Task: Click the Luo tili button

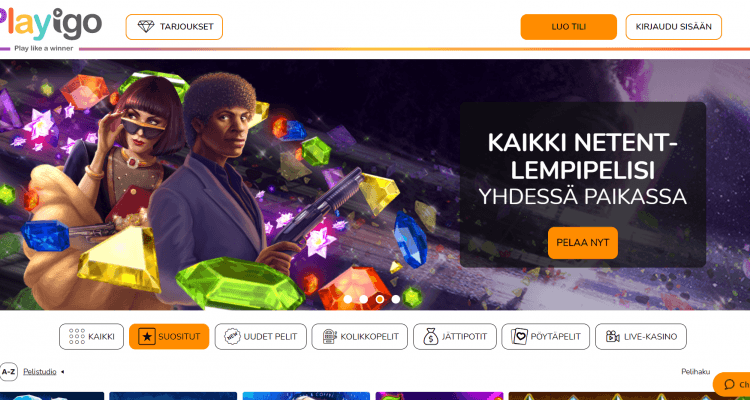Action: pos(569,27)
